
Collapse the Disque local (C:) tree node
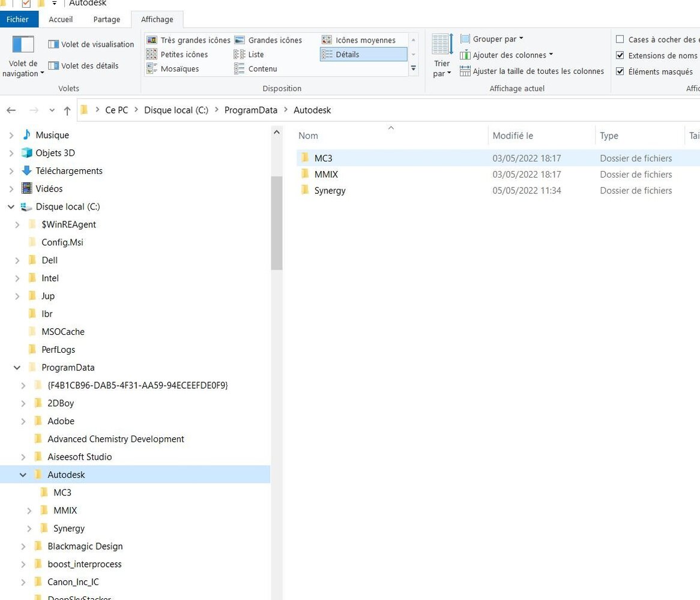coord(11,206)
